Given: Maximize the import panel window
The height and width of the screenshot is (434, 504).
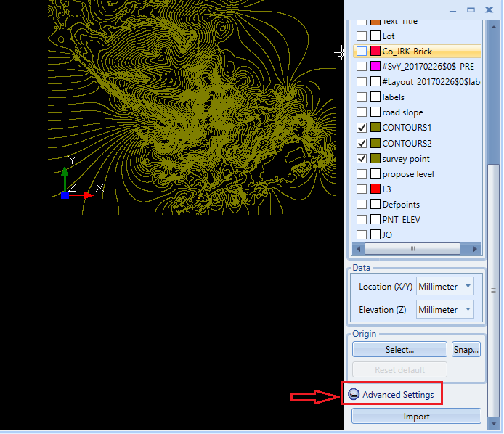Looking at the screenshot, I should [x=471, y=10].
